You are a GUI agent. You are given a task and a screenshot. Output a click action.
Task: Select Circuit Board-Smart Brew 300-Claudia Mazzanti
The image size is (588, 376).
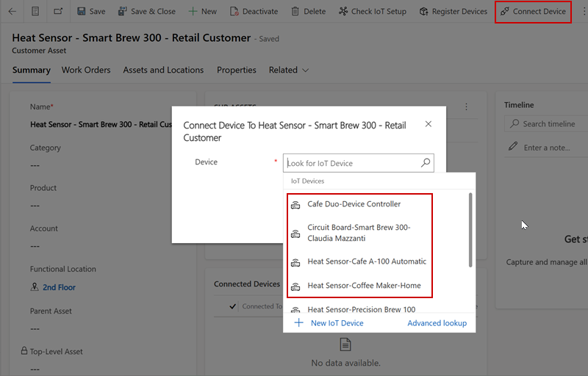pos(359,233)
